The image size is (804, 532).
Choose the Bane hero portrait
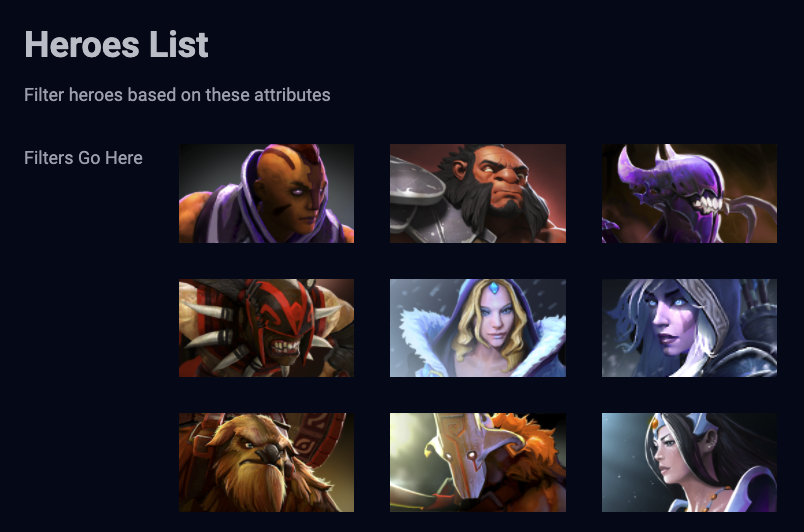coord(689,193)
